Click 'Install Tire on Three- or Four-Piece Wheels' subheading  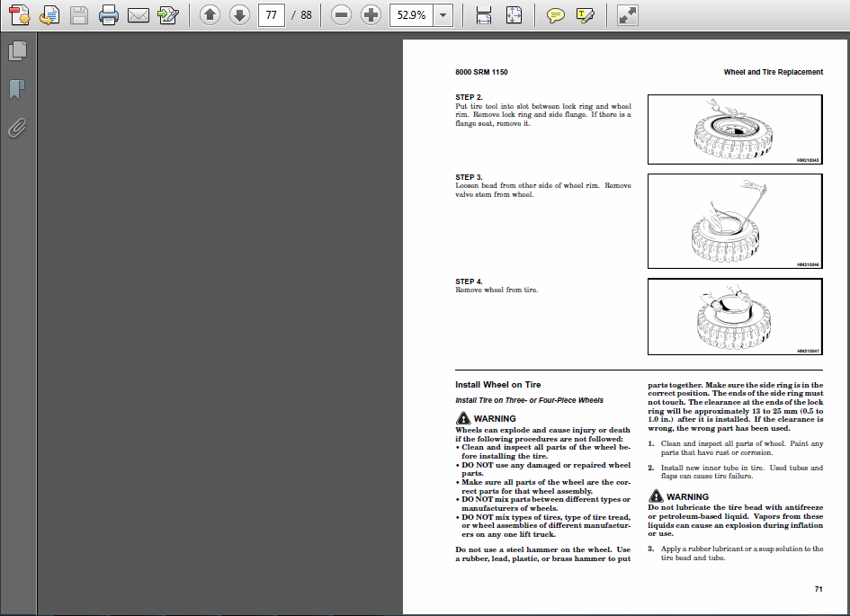point(529,400)
